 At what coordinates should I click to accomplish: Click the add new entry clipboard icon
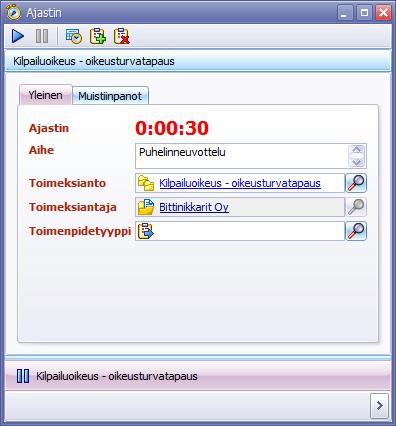(98, 36)
